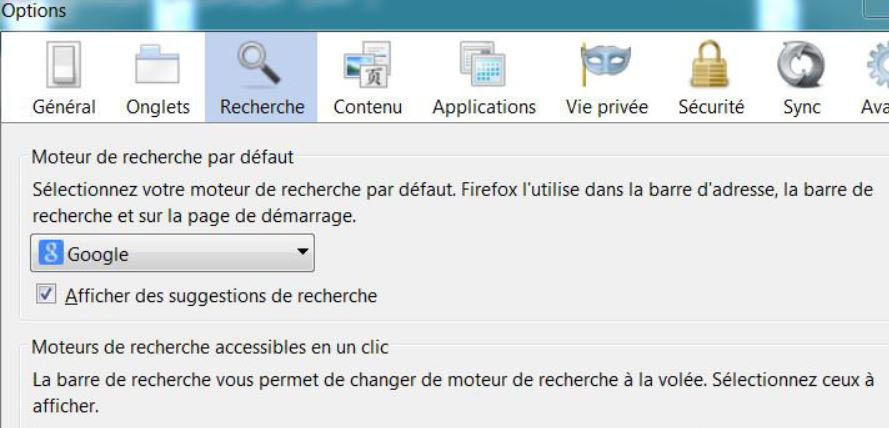Toggle 'Afficher des suggestions de recherche' checkbox
This screenshot has width=889, height=428.
click(46, 295)
